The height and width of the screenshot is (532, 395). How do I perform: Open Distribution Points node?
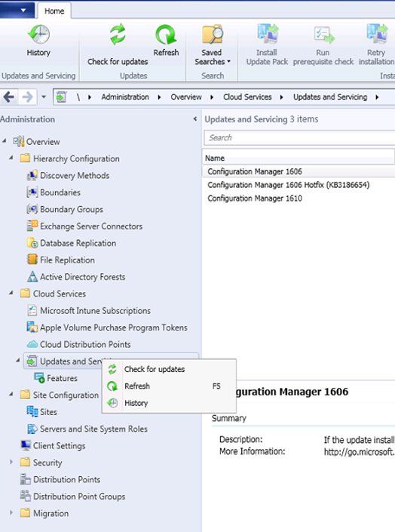coord(60,479)
